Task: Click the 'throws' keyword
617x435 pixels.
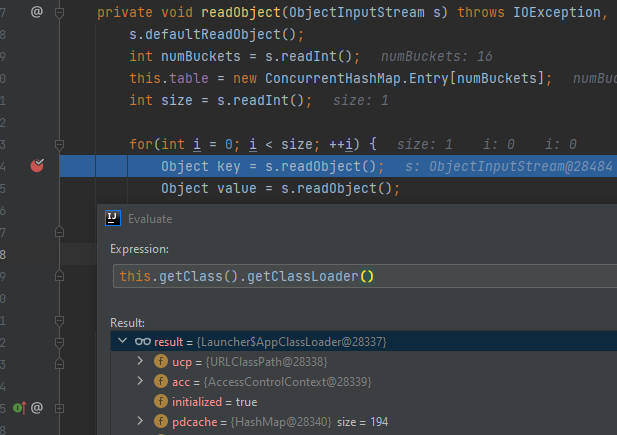Action: pos(480,13)
